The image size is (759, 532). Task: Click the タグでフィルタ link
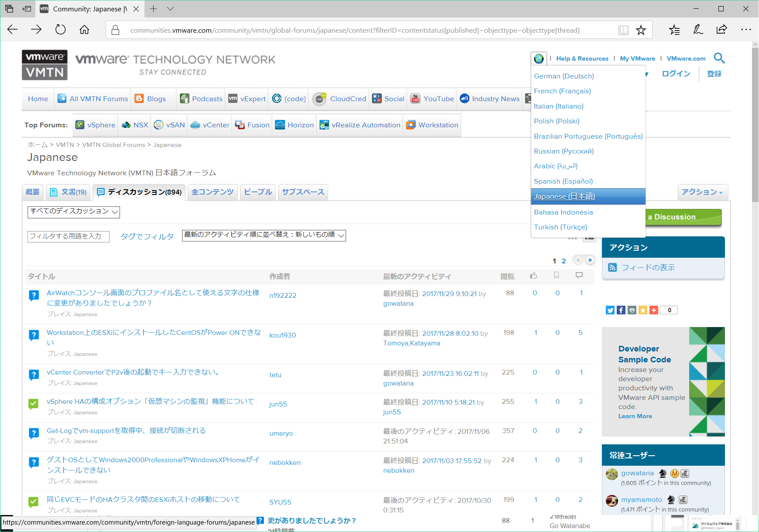(147, 236)
